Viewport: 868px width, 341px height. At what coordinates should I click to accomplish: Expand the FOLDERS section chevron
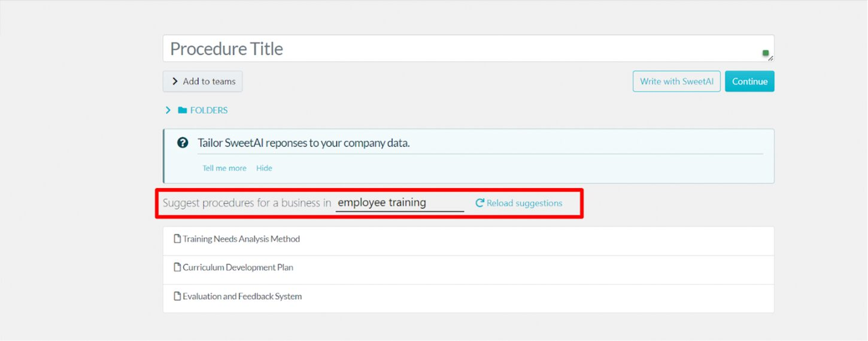168,110
